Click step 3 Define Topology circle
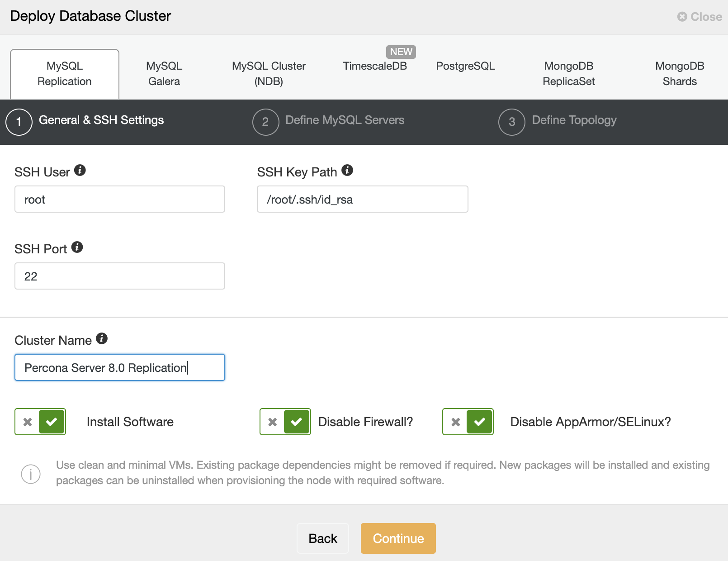 point(512,122)
